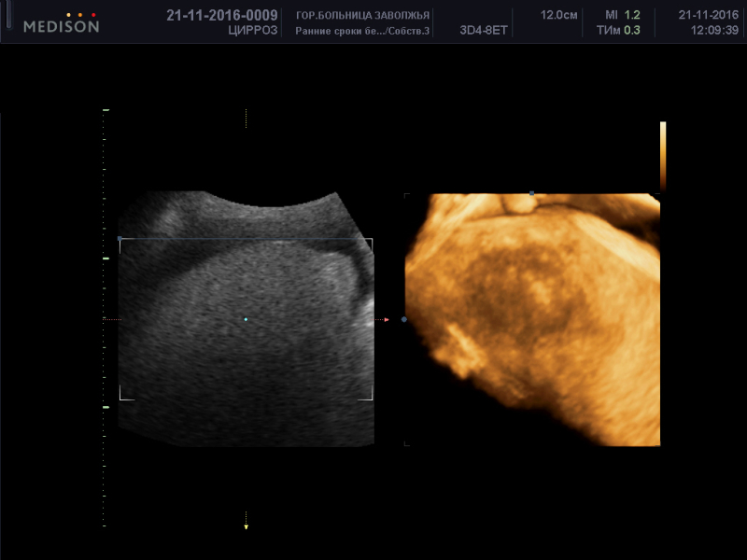The width and height of the screenshot is (747, 560).
Task: Click the yellow arrow marker below the 2D image
Action: pyautogui.click(x=246, y=526)
